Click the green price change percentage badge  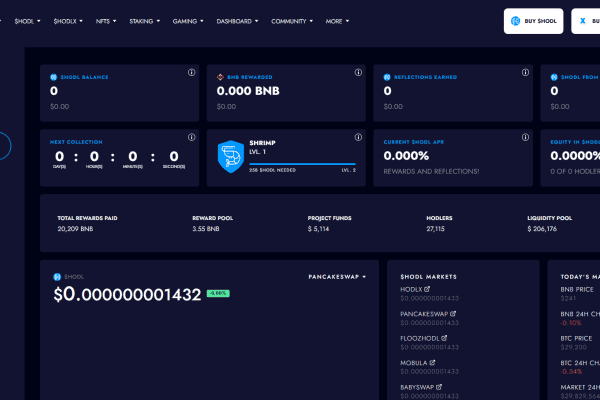tap(218, 293)
